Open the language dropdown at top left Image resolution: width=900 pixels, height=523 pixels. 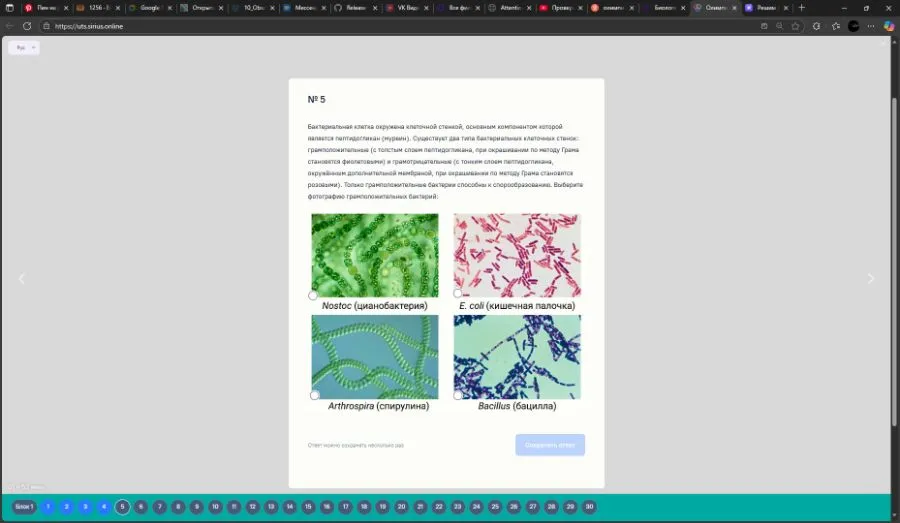(x=24, y=47)
